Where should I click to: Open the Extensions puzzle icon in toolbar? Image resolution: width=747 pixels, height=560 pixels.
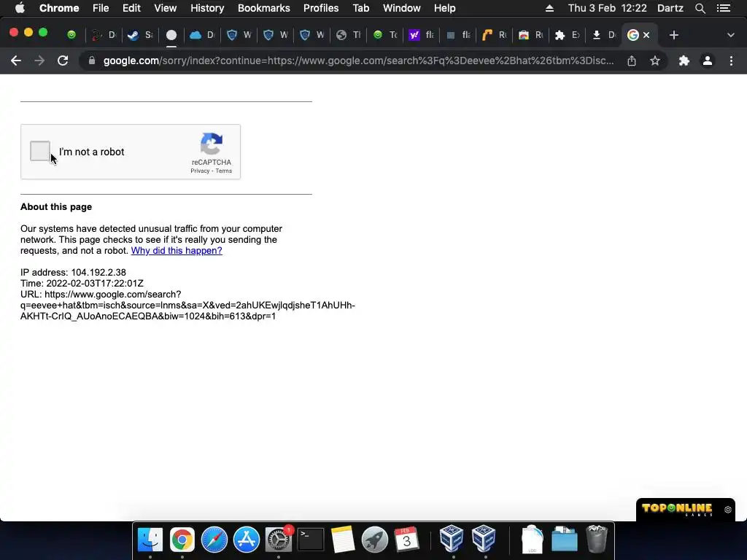pos(684,61)
